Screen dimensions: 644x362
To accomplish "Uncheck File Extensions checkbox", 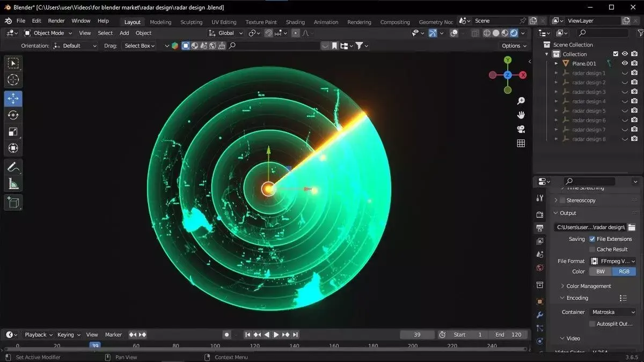I will tap(592, 239).
